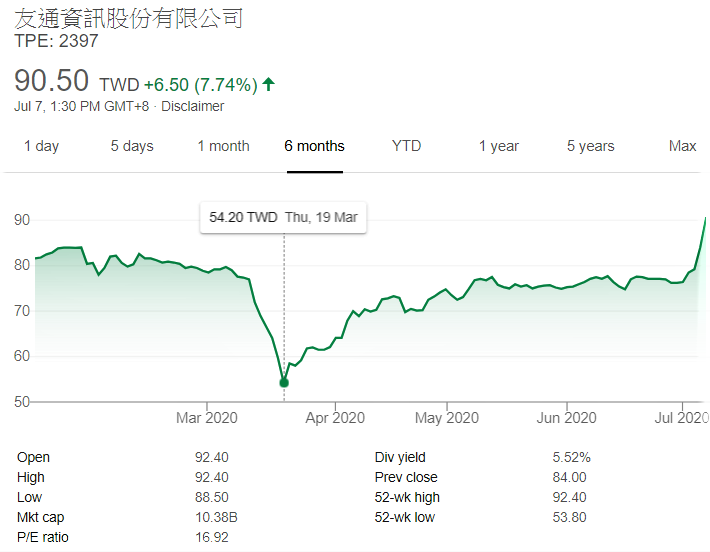Screen dimensions: 710x552
Task: Click the 54.20 TWD chart tooltip
Action: click(x=283, y=218)
